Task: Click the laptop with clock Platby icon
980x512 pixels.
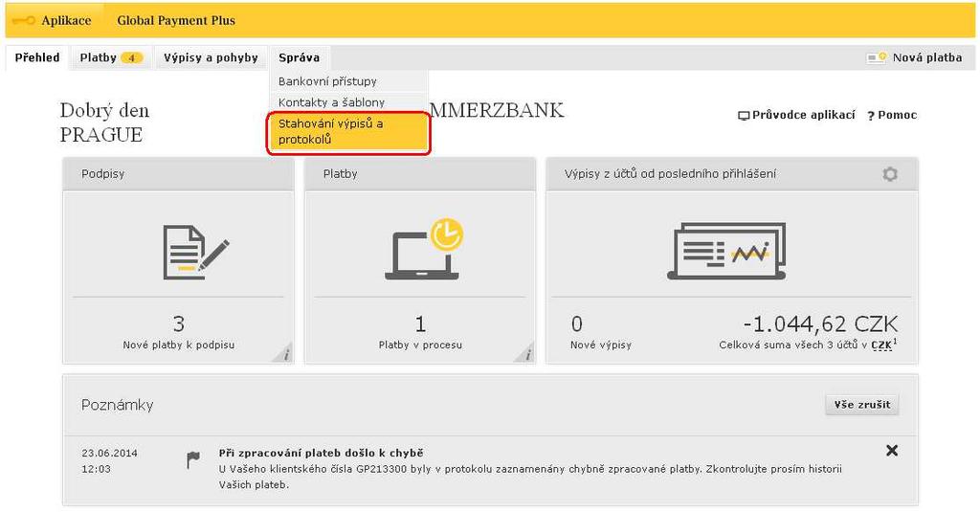Action: 424,249
